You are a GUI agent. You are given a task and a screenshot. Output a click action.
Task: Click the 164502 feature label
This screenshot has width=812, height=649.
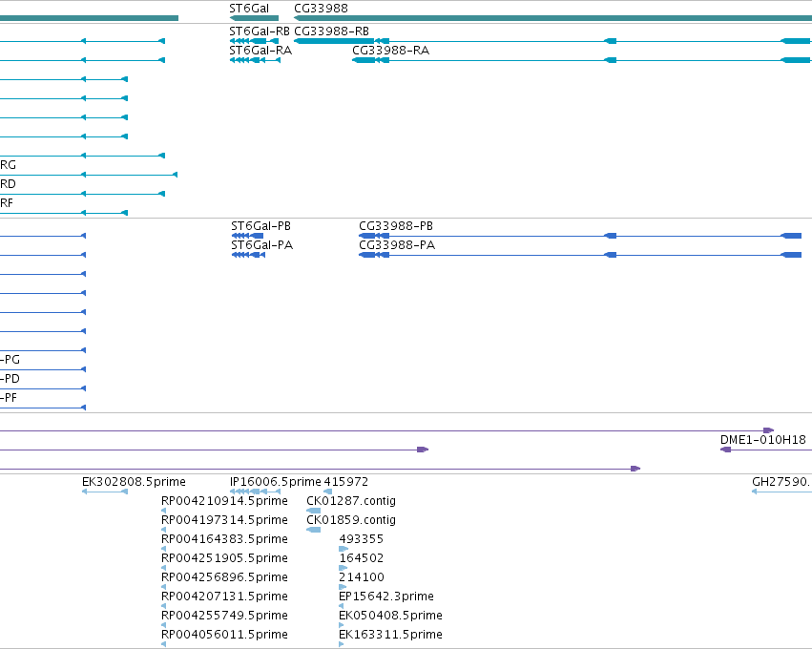(362, 558)
